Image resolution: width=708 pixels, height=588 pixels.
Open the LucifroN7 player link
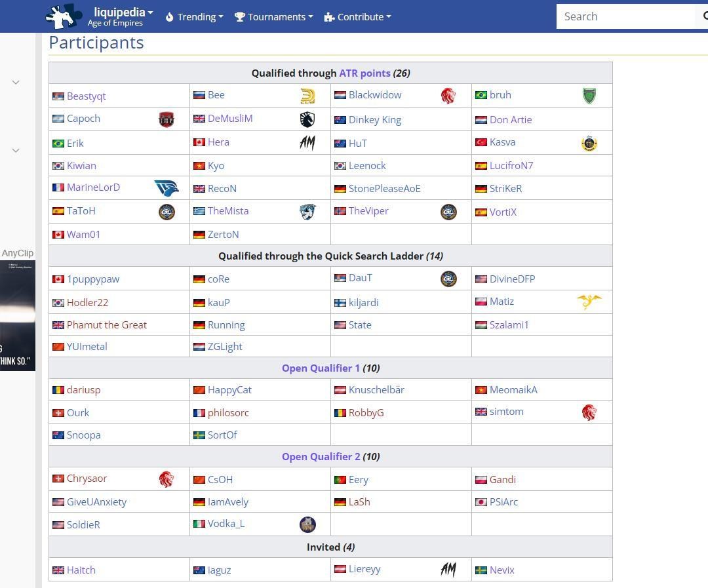[511, 166]
